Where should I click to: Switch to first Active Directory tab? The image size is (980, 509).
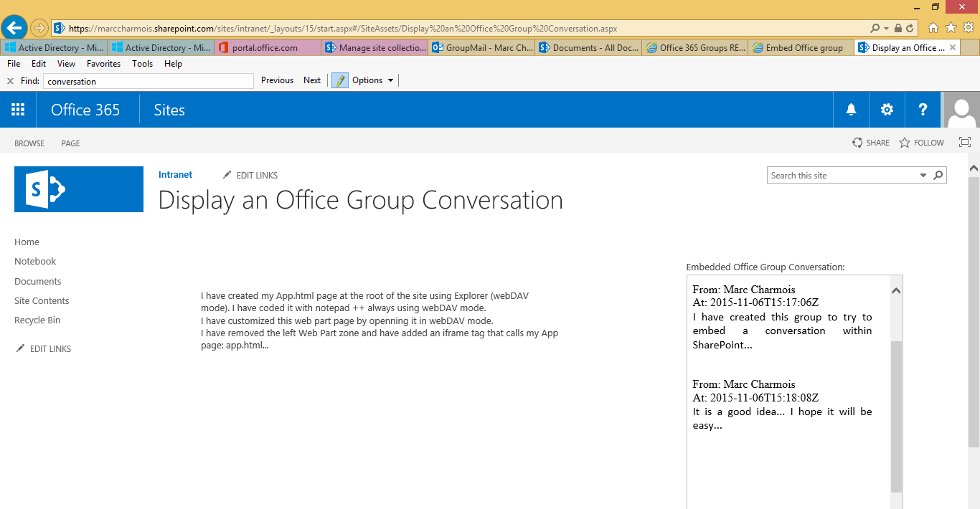coord(54,48)
